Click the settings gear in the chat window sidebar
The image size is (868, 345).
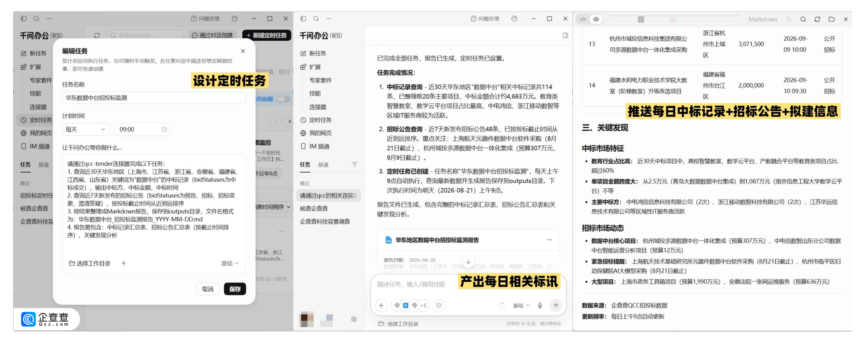(354, 319)
